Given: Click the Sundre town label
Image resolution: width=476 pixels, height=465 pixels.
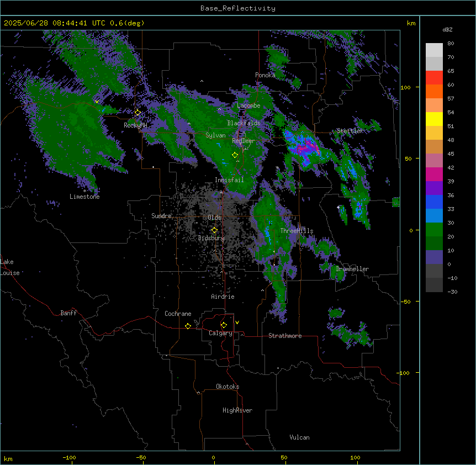Looking at the screenshot, I should tap(161, 216).
